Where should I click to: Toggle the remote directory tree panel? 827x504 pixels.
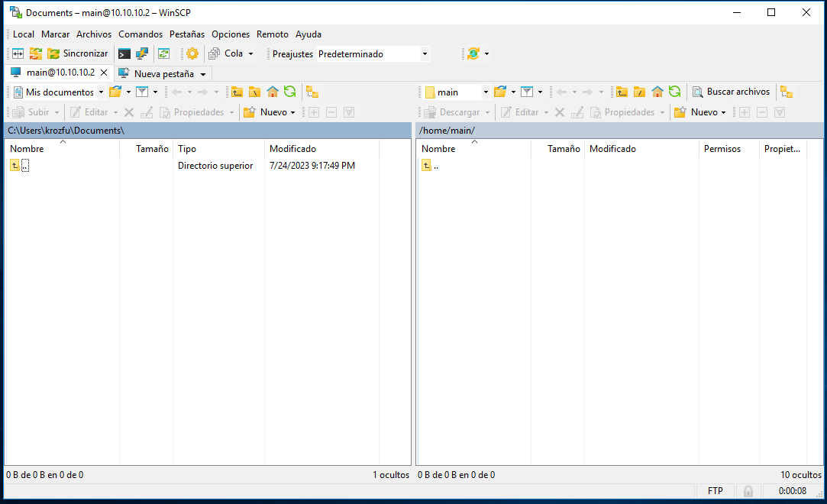tap(786, 92)
